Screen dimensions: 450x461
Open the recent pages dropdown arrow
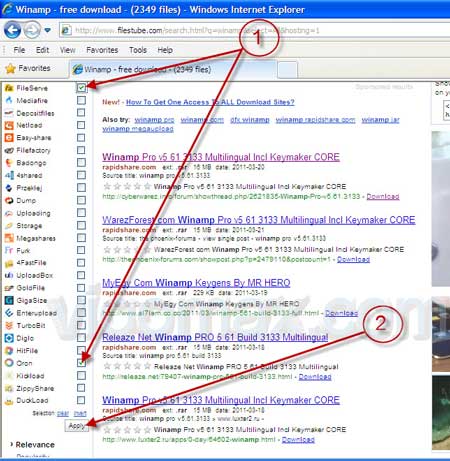point(48,30)
